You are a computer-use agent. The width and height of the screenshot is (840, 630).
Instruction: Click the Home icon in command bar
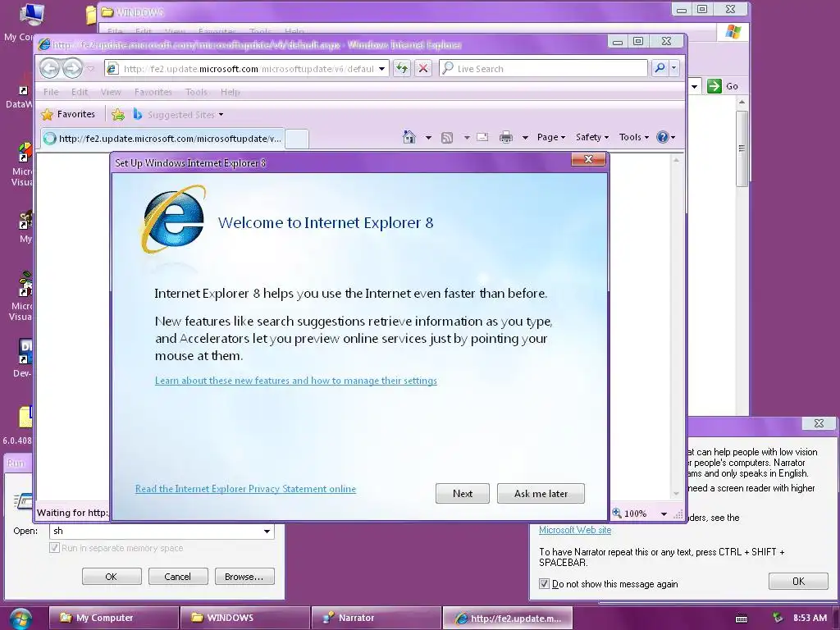pyautogui.click(x=409, y=137)
